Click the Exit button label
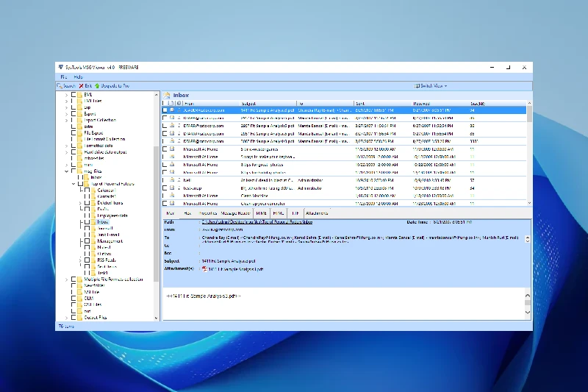The width and height of the screenshot is (588, 392). coord(88,86)
